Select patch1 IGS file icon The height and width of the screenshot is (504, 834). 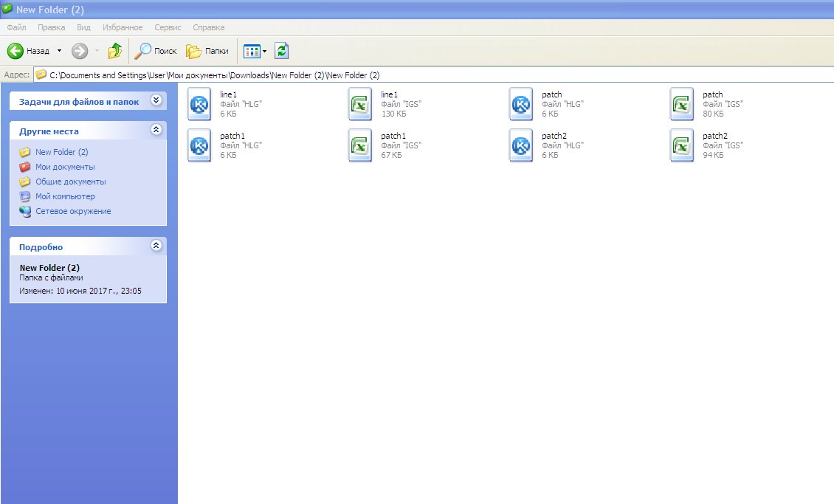(x=360, y=145)
